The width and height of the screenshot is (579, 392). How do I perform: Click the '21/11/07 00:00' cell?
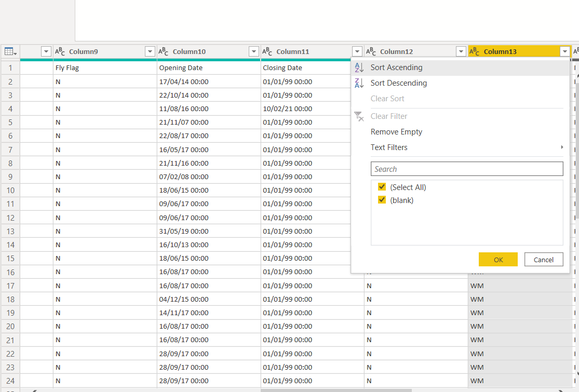(209, 122)
